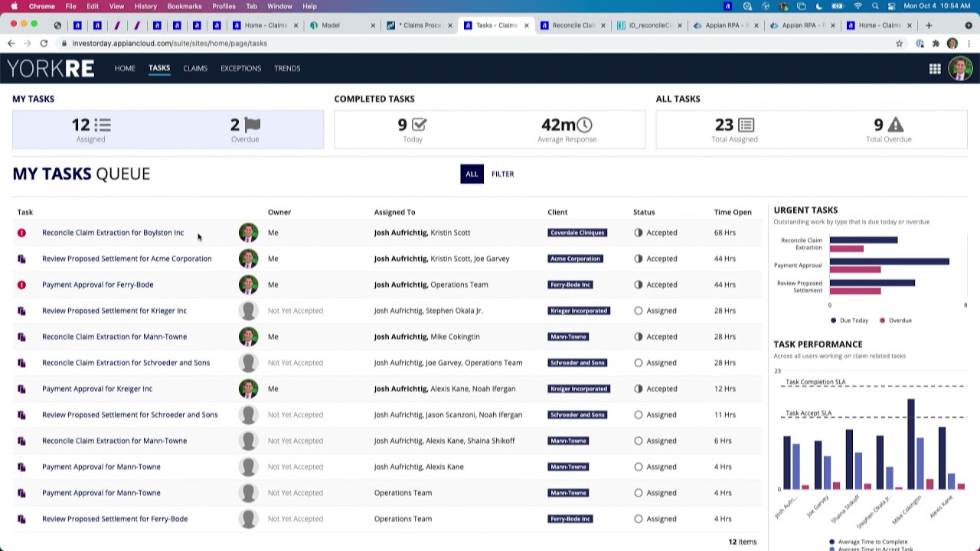Open Review Proposed Settlement for Ferry-Bode
Image resolution: width=980 pixels, height=551 pixels.
click(x=115, y=519)
